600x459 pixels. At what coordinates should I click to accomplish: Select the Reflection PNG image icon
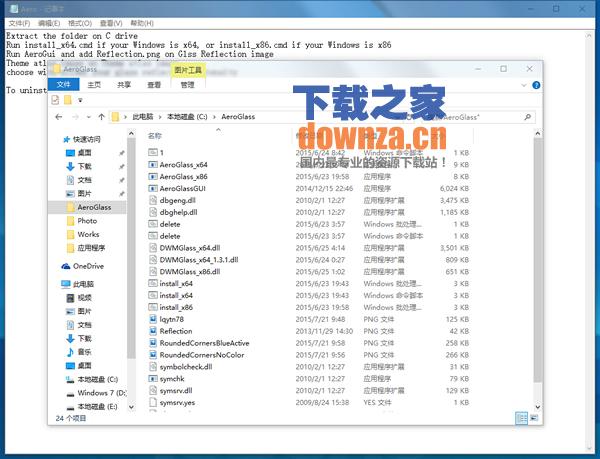coord(153,331)
